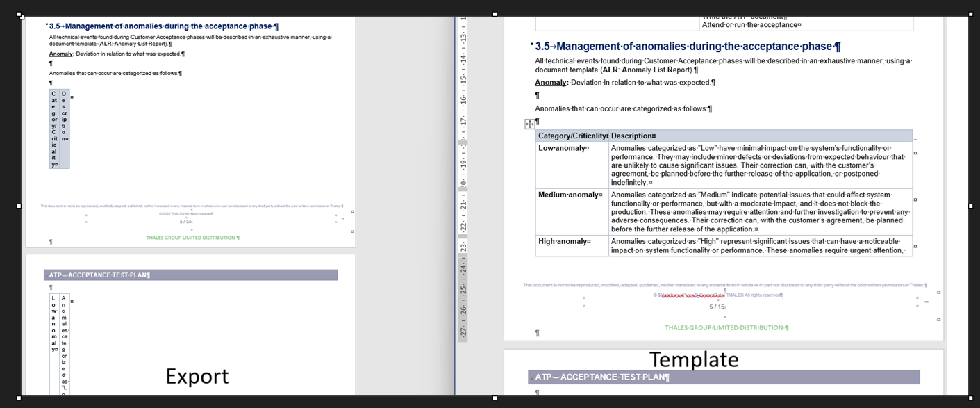Click the top-center resize handle
980x408 pixels.
click(495, 14)
